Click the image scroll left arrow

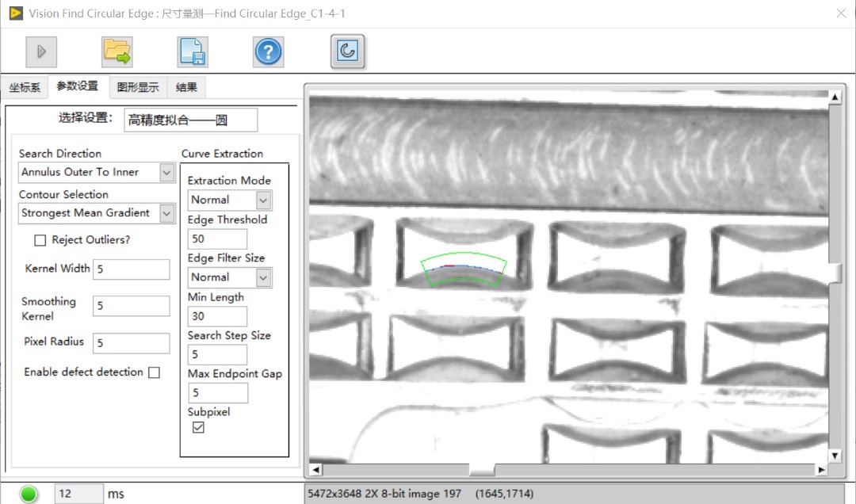coord(315,470)
